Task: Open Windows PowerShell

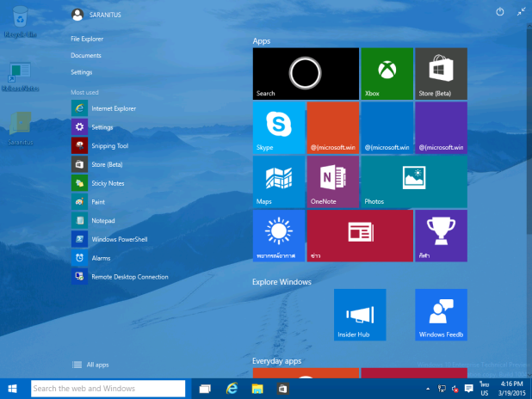Action: coord(109,239)
